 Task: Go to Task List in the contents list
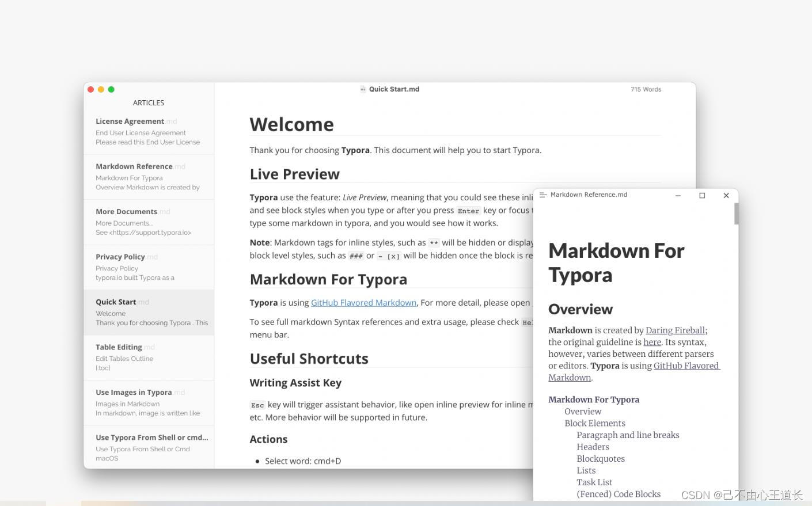594,482
